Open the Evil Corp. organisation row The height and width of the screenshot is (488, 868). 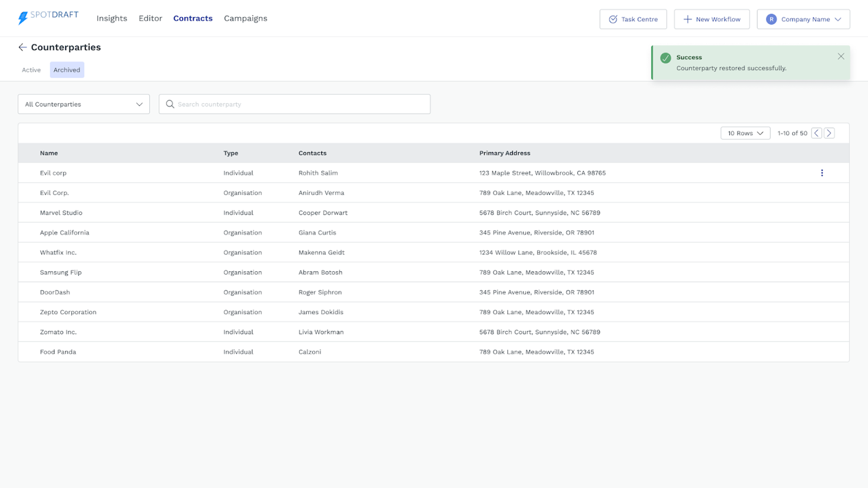[x=433, y=193]
